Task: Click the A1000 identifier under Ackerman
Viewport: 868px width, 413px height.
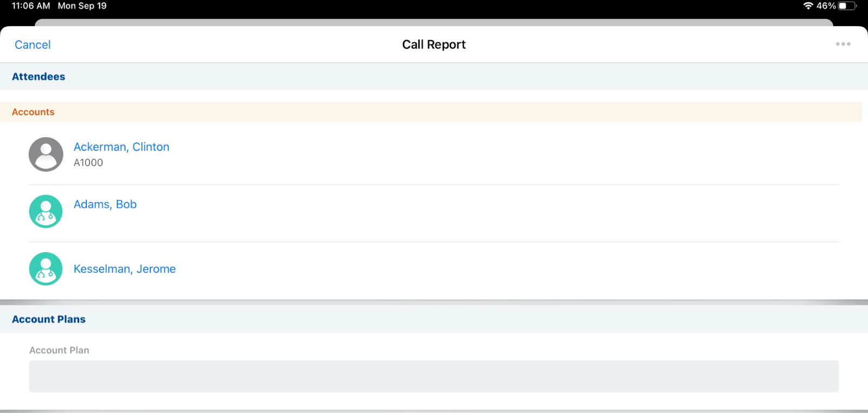Action: [x=88, y=163]
